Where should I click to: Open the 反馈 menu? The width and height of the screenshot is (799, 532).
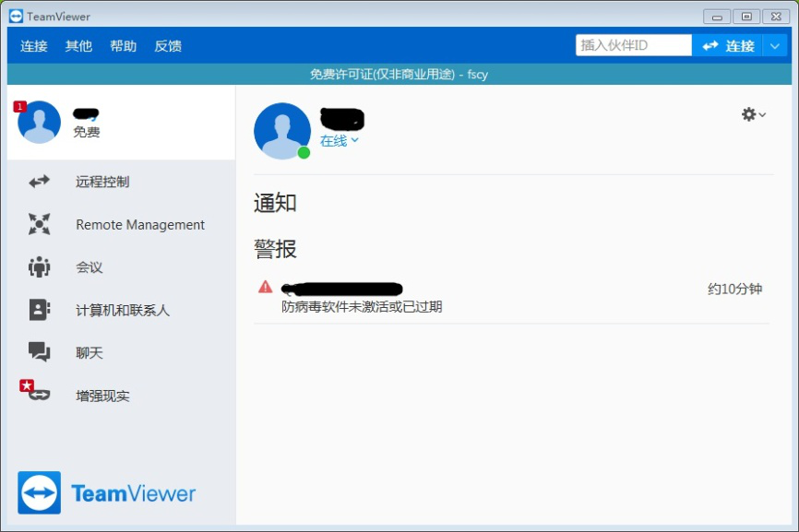tap(168, 46)
